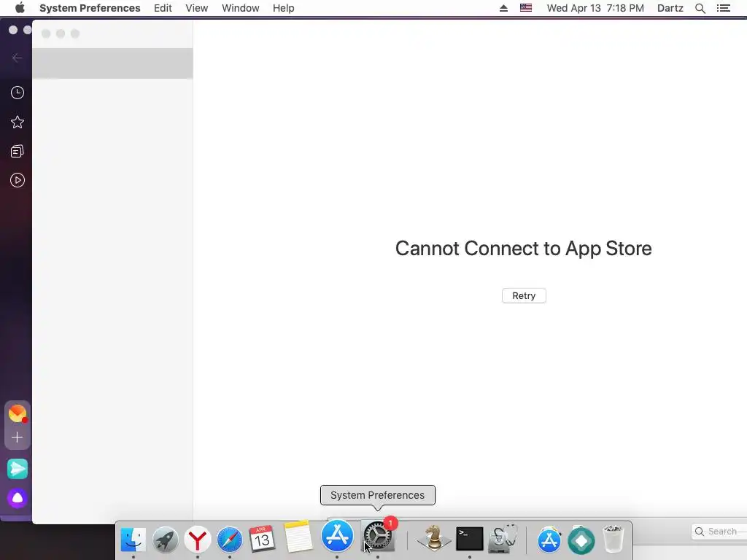
Task: Open the purple Alice assistant icon
Action: click(18, 498)
